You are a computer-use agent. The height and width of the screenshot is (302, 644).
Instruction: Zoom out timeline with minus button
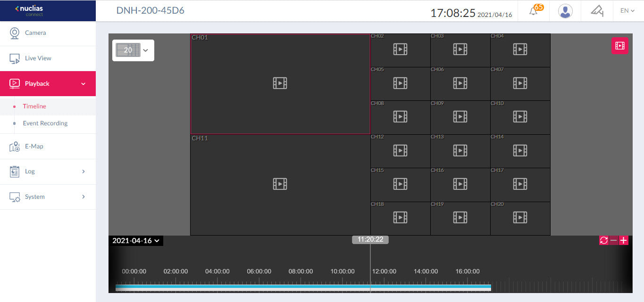[614, 240]
